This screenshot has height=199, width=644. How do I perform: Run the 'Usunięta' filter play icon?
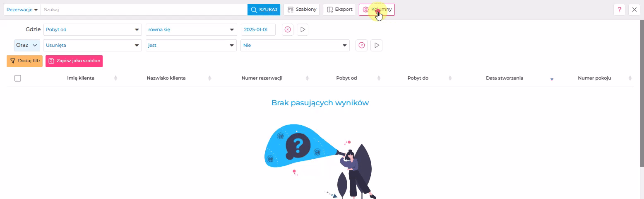376,46
